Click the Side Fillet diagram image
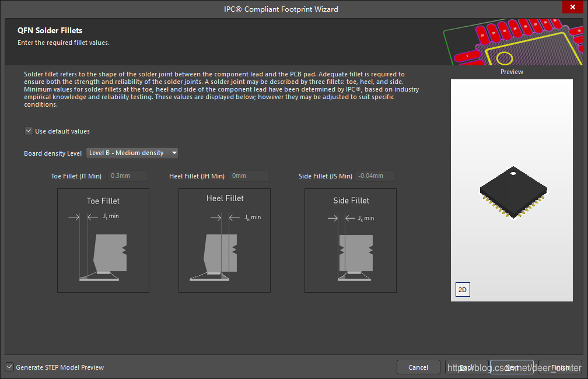The image size is (588, 379). tap(351, 240)
